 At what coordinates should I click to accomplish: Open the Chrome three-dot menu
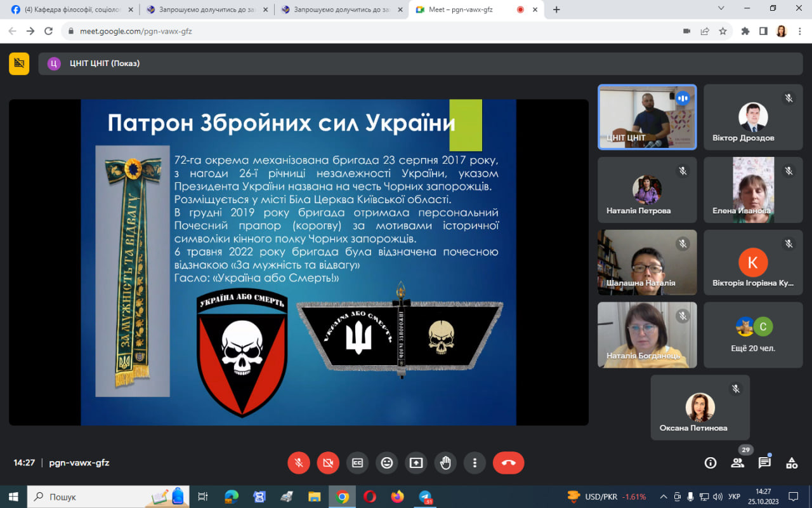tap(799, 31)
